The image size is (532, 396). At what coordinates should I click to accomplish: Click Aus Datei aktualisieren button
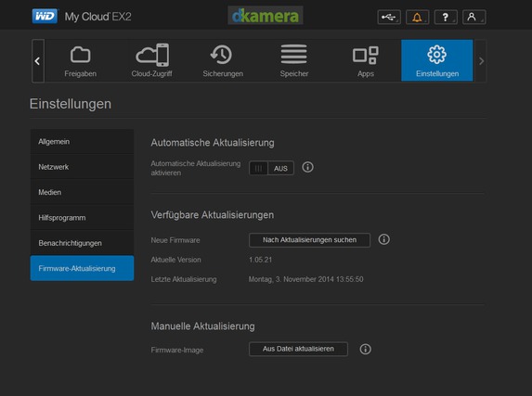coord(298,349)
